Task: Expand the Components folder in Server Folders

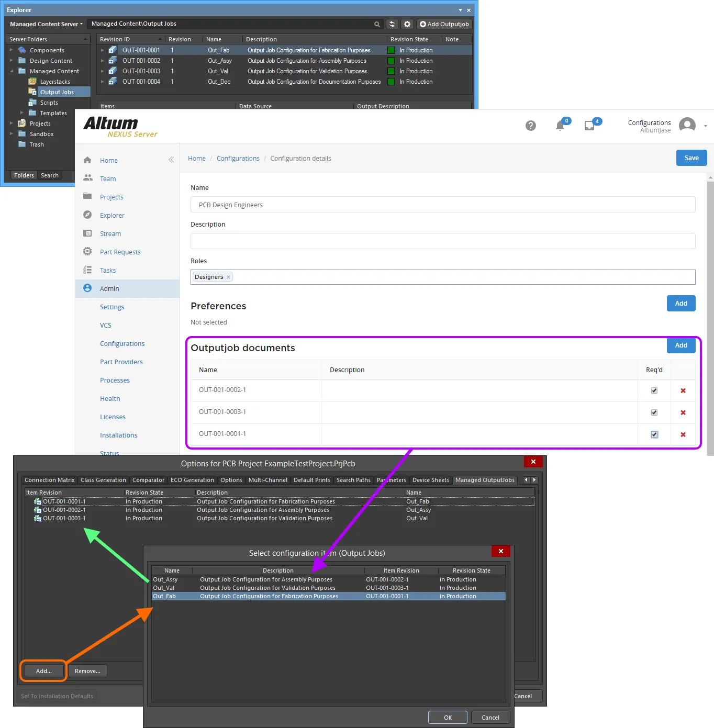Action: tap(11, 50)
